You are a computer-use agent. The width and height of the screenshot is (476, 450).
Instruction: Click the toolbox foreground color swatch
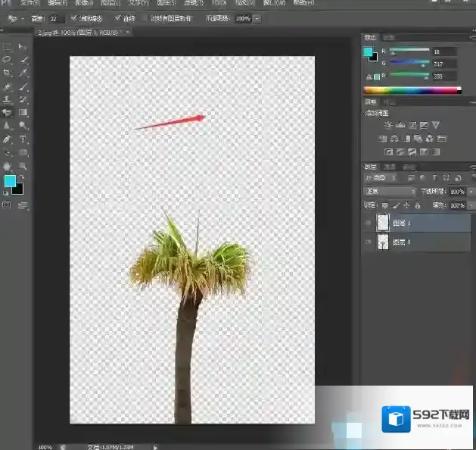coord(9,180)
